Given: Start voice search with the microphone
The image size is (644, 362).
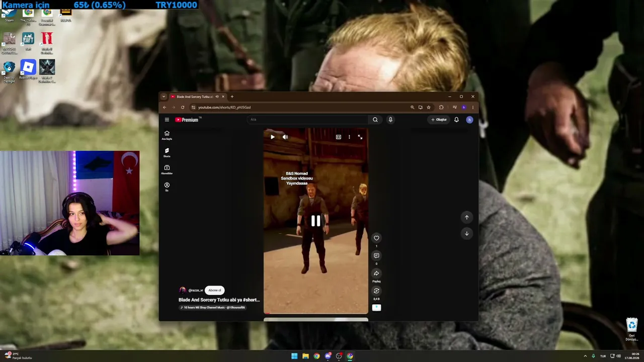Looking at the screenshot, I should tap(390, 120).
